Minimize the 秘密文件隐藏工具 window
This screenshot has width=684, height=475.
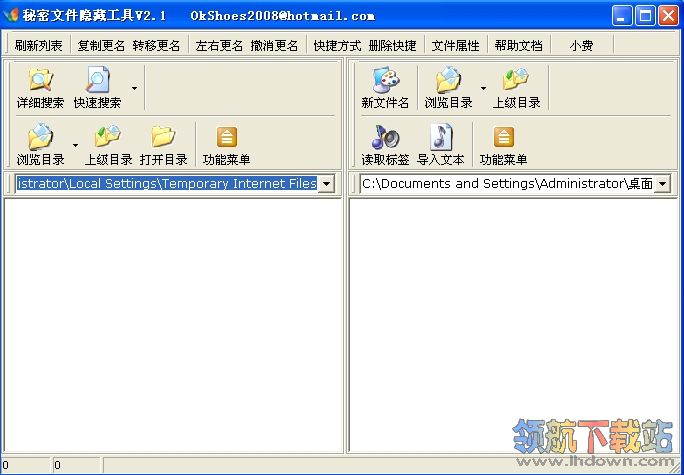click(x=622, y=16)
